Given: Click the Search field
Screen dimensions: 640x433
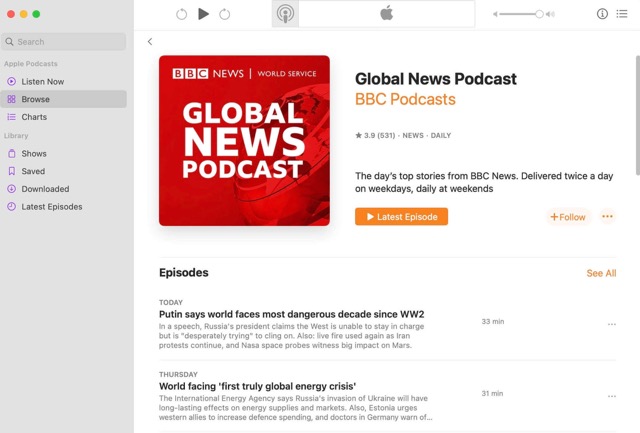Looking at the screenshot, I should (x=65, y=42).
